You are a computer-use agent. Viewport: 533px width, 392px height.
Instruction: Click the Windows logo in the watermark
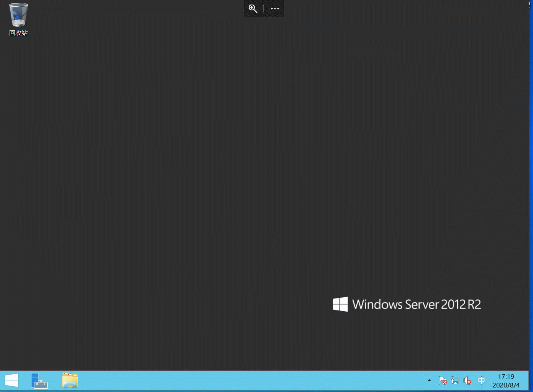pyautogui.click(x=340, y=304)
